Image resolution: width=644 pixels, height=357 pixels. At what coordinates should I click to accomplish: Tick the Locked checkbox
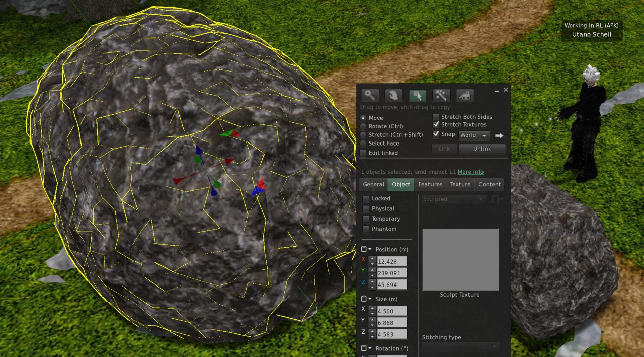(x=366, y=199)
